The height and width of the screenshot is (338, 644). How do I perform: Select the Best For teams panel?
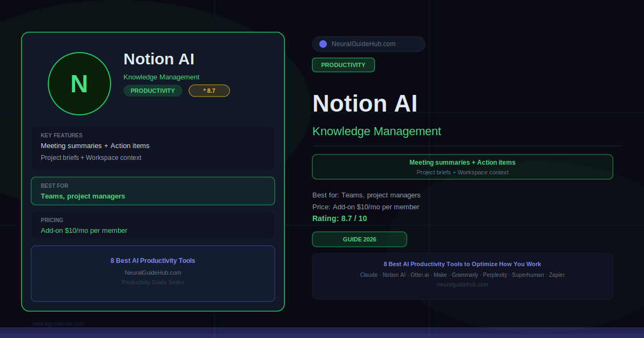[153, 191]
